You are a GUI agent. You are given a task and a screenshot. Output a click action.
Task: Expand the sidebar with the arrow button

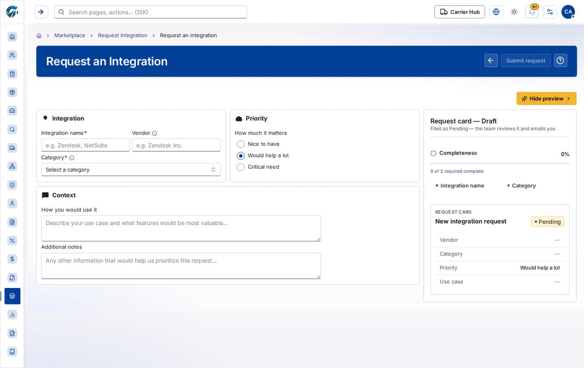point(41,12)
